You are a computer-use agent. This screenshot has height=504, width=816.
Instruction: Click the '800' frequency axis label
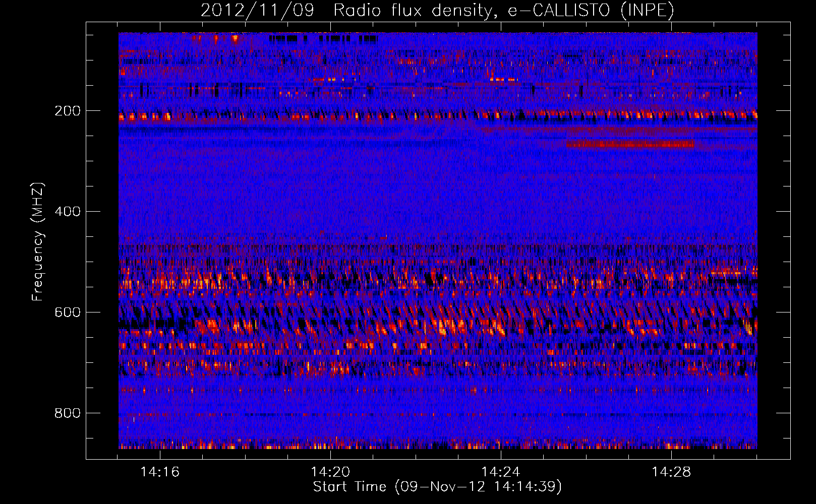[68, 413]
